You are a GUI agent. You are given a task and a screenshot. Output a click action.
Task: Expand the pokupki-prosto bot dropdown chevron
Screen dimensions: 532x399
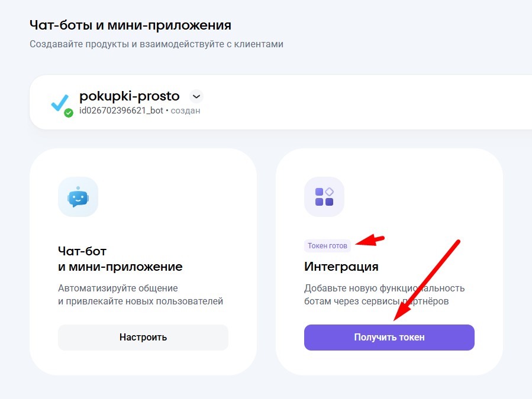(196, 96)
